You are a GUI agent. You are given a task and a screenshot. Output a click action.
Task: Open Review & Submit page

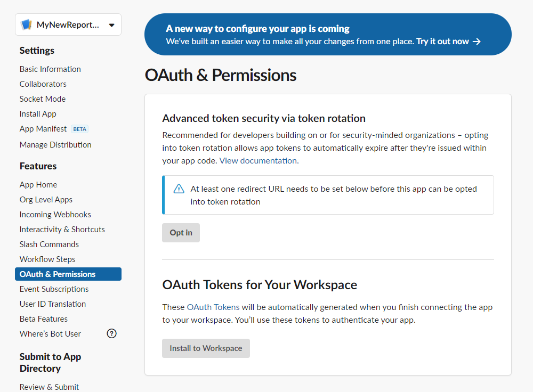coord(49,387)
